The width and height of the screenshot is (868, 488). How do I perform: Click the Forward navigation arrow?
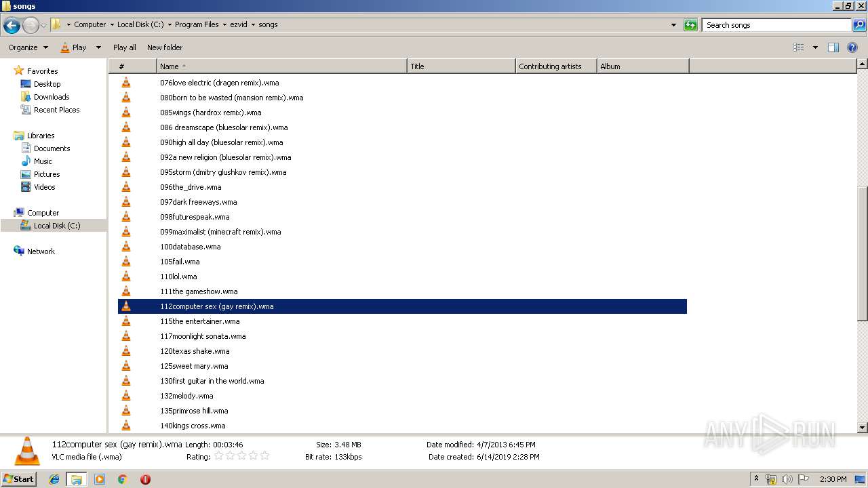click(x=31, y=25)
